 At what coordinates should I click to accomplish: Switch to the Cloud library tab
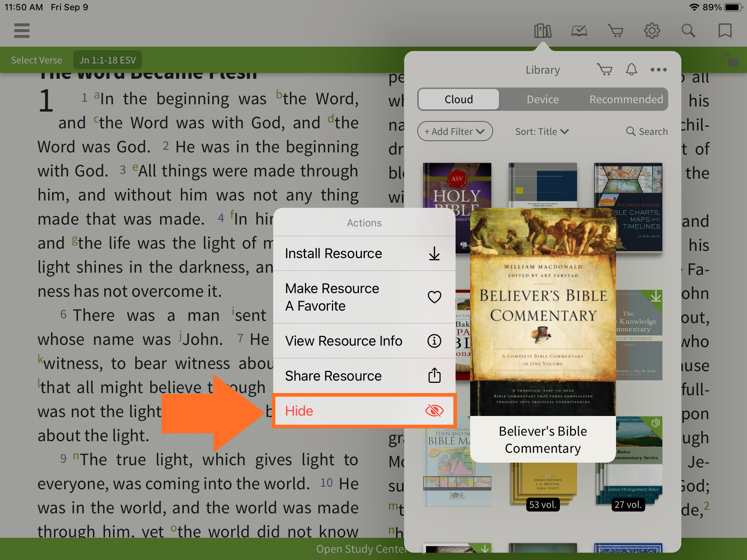pos(459,99)
